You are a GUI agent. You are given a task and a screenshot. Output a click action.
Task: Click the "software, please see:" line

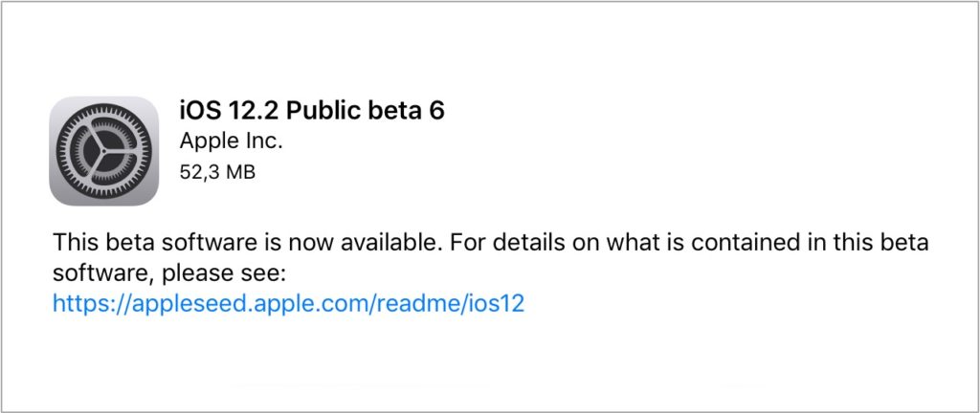(170, 273)
